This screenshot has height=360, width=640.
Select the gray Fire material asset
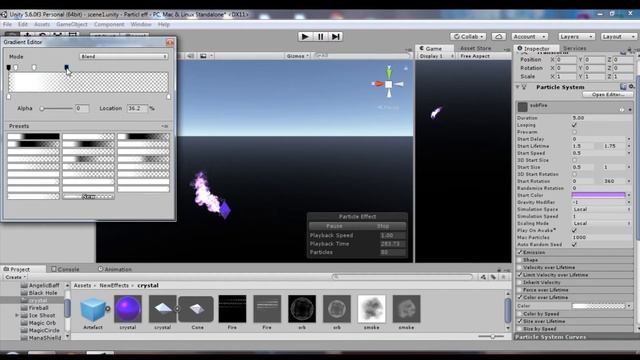267,309
